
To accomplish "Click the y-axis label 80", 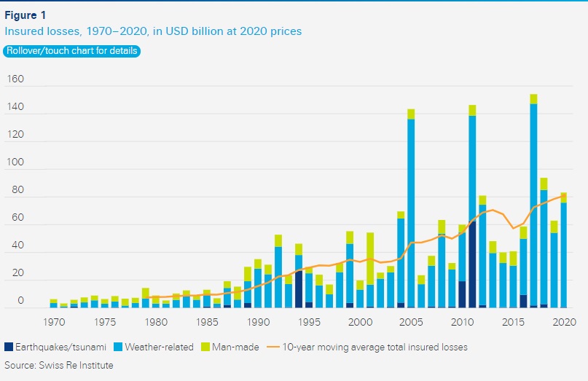I will [x=17, y=189].
